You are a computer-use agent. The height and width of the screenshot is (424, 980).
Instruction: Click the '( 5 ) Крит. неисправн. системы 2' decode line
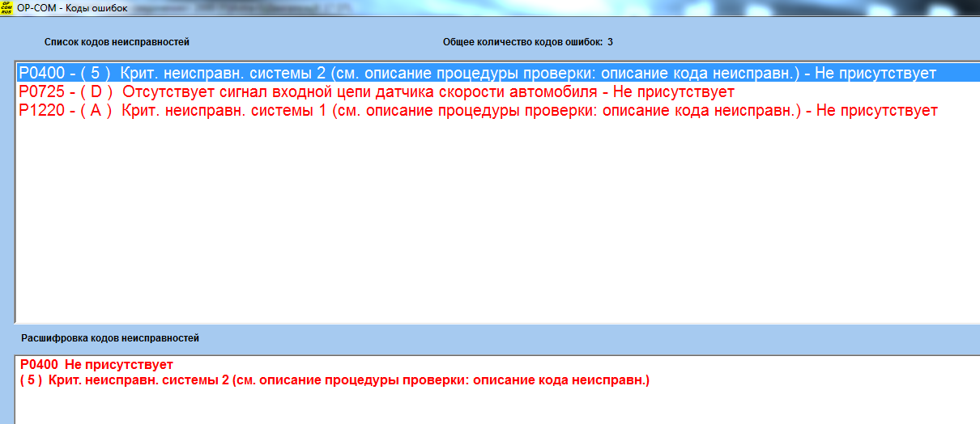point(334,380)
